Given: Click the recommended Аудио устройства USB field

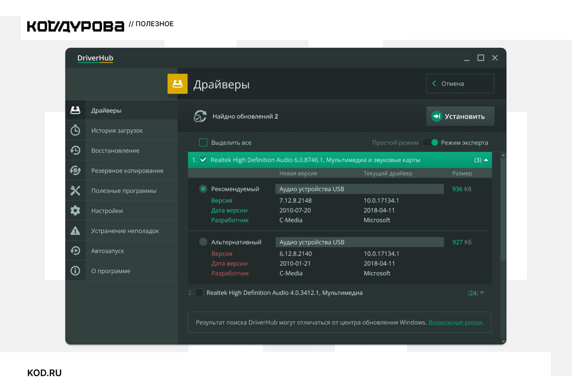Looking at the screenshot, I should click(360, 189).
